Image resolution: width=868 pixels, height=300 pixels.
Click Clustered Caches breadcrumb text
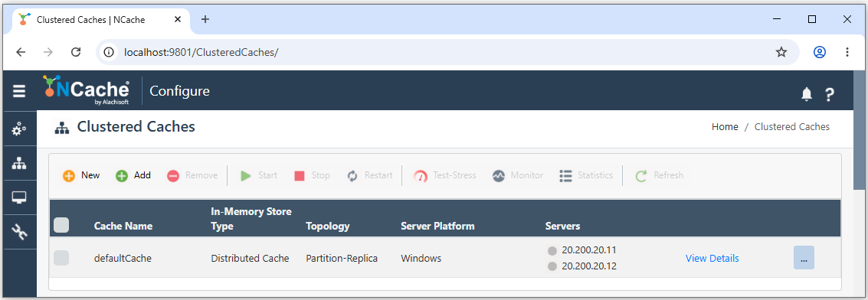click(x=791, y=126)
